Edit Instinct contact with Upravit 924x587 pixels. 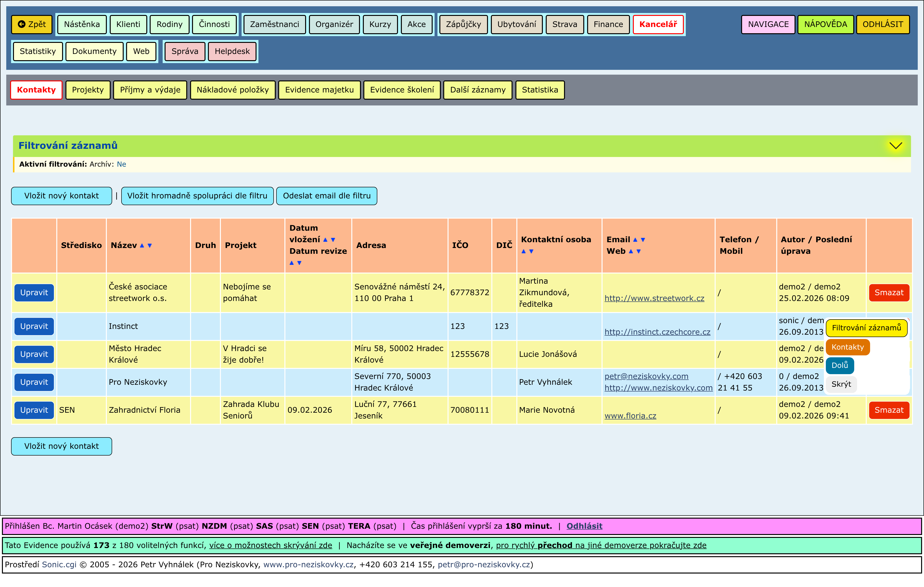(34, 326)
